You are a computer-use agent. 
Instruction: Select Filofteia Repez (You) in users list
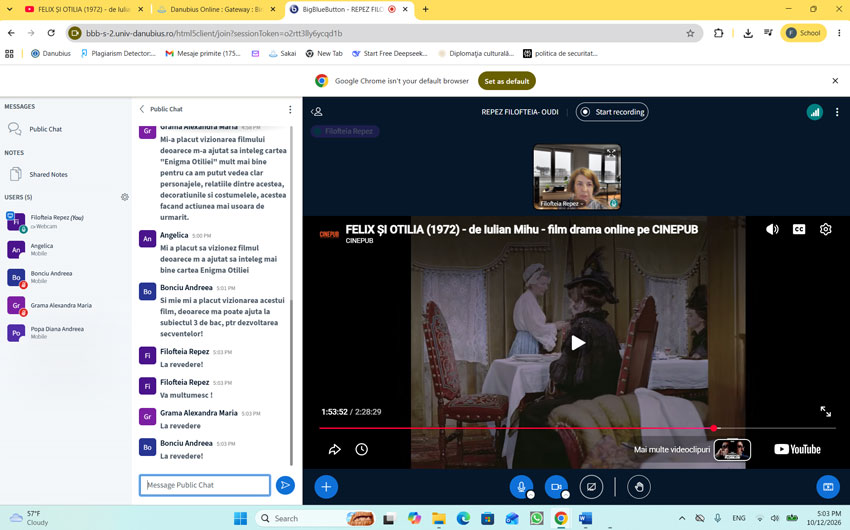tap(56, 221)
